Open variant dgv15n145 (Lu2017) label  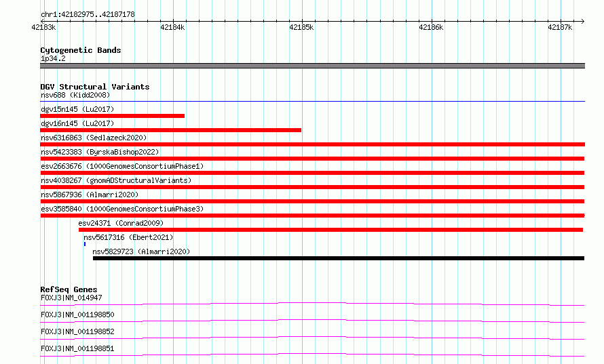[77, 109]
